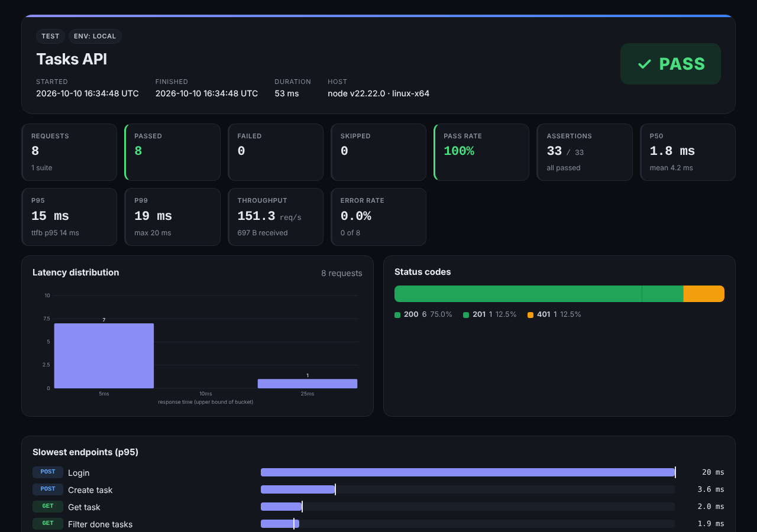Select the Create task endpoint name
The height and width of the screenshot is (532, 757).
(x=90, y=490)
